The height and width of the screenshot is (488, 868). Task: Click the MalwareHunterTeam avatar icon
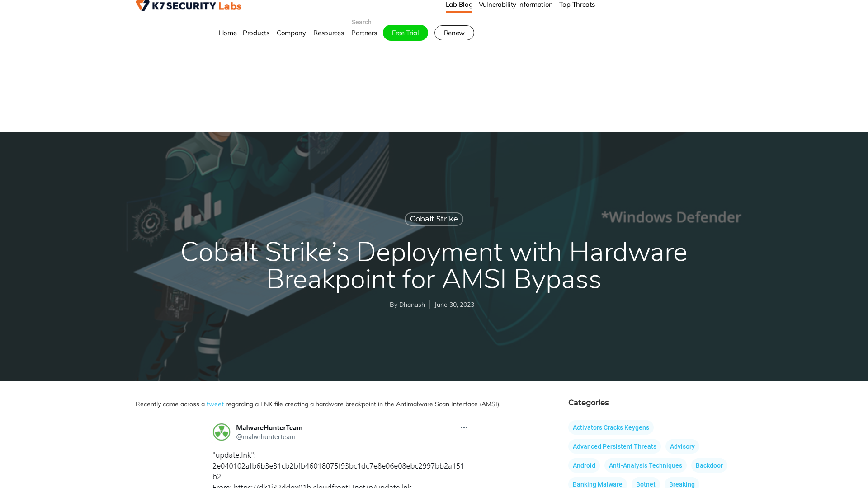coord(222,432)
